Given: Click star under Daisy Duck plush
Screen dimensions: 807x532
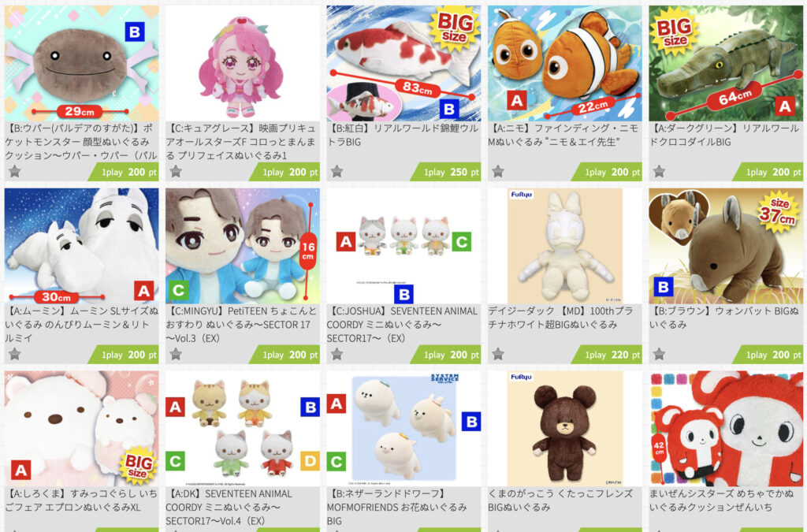Looking at the screenshot, I should pyautogui.click(x=498, y=354).
